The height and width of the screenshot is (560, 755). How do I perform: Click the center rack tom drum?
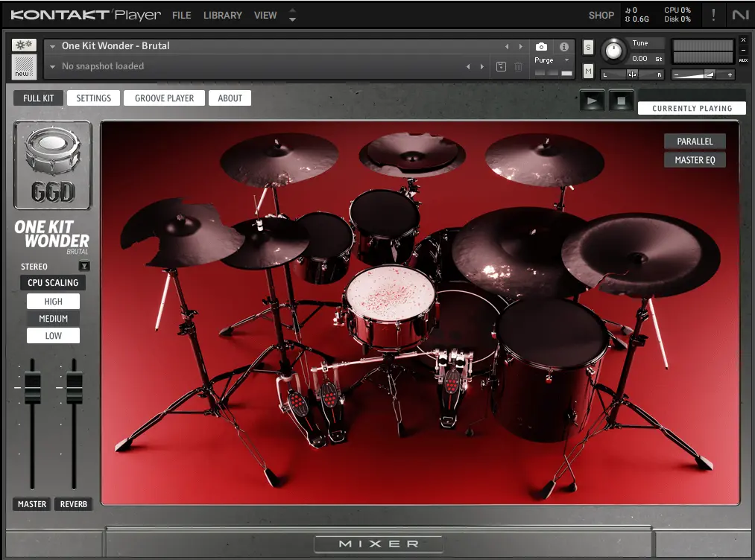(385, 225)
